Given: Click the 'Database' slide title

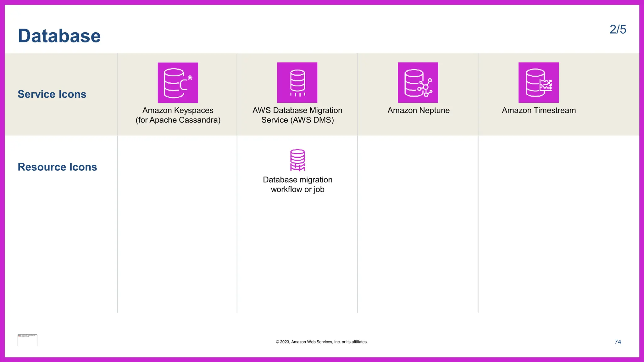Looking at the screenshot, I should click(59, 36).
